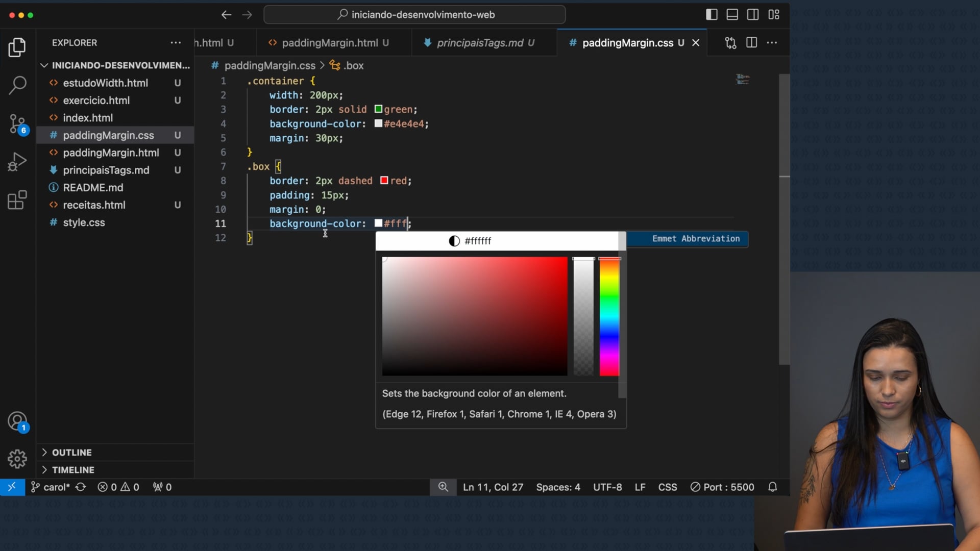Toggle the primary side bar layout button
980x551 pixels.
coord(712,15)
